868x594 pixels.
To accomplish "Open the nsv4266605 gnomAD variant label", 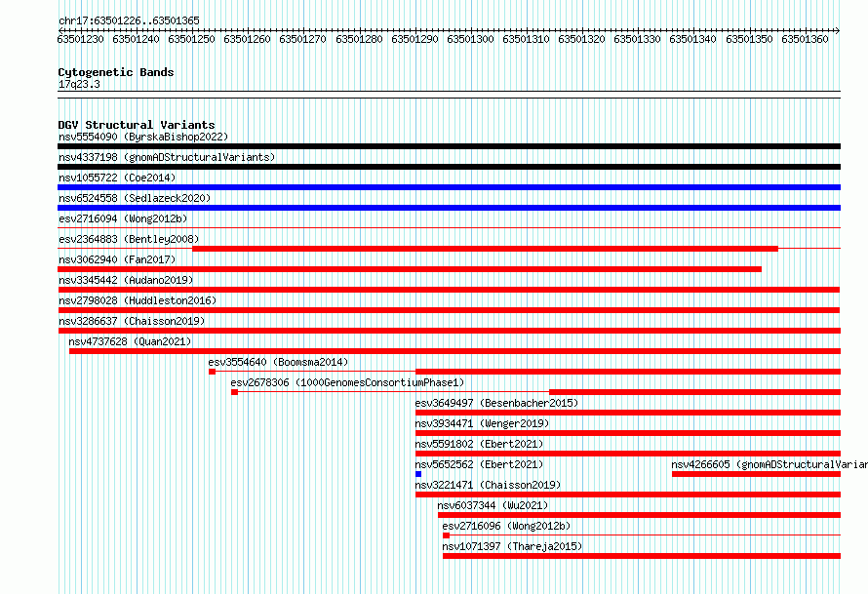I will pos(769,464).
